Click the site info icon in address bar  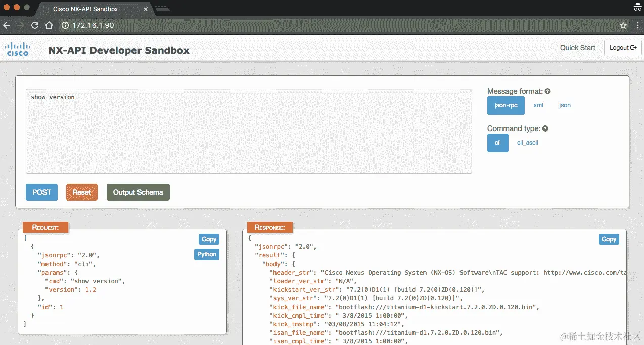(x=65, y=25)
